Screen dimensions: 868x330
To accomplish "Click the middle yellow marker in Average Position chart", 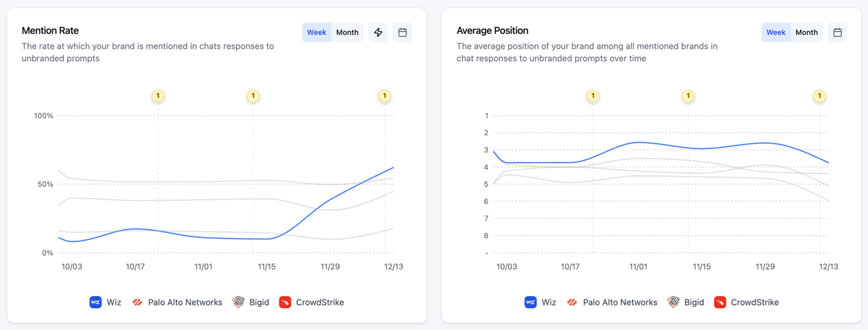I will click(688, 96).
